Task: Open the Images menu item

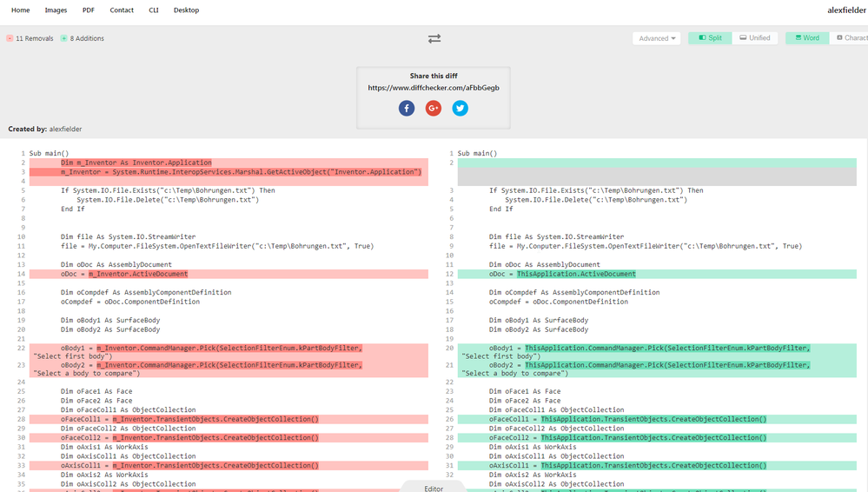Action: 56,10
